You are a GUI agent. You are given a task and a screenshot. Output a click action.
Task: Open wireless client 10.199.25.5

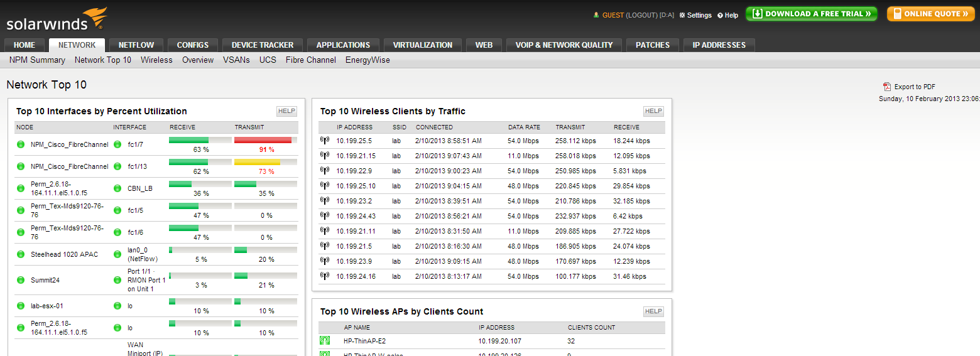click(354, 141)
